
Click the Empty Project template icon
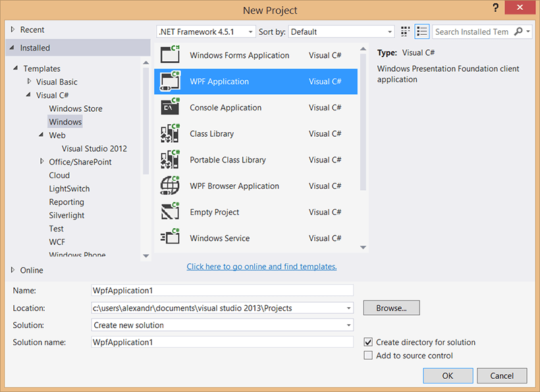170,212
